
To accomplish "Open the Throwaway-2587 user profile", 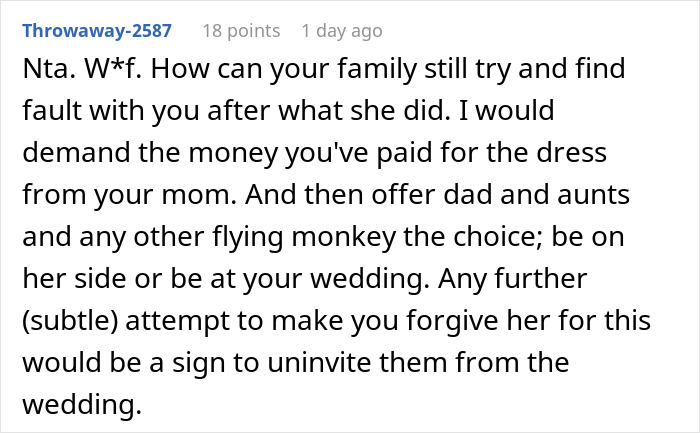I will (96, 31).
